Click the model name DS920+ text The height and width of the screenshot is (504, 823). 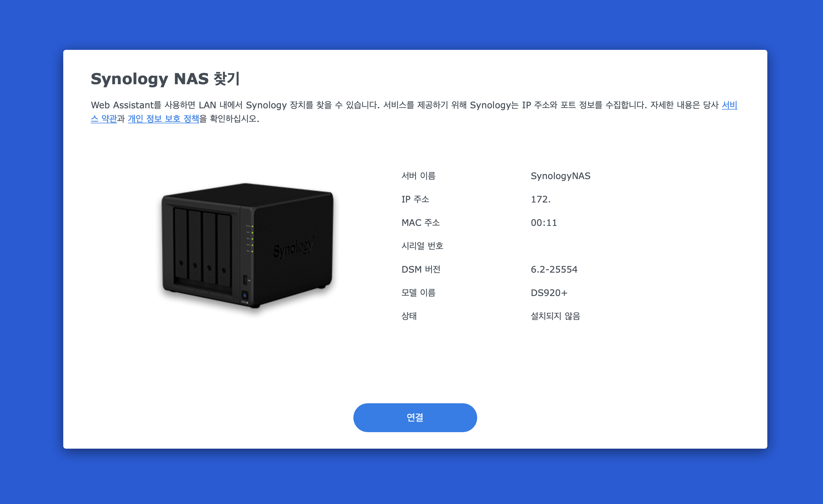click(x=549, y=293)
